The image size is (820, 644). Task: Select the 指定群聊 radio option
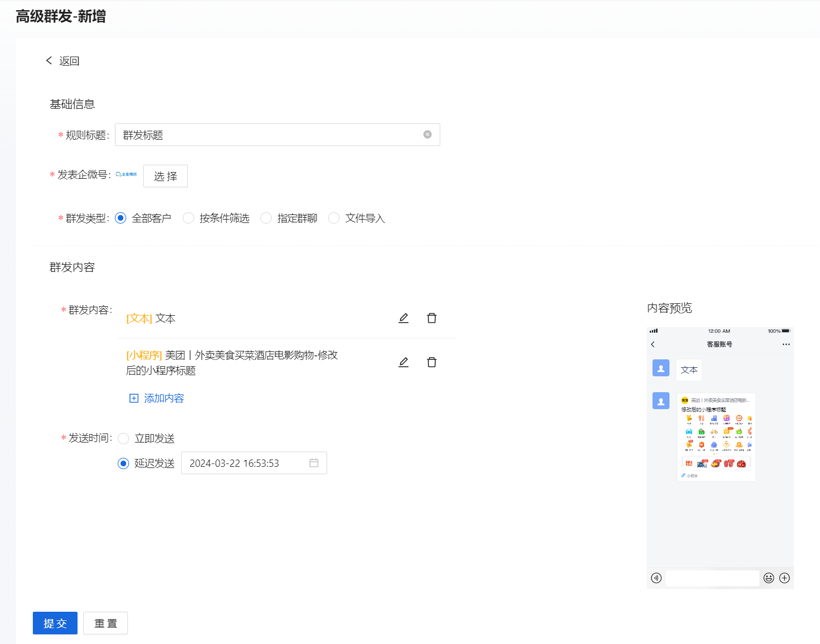[x=266, y=218]
